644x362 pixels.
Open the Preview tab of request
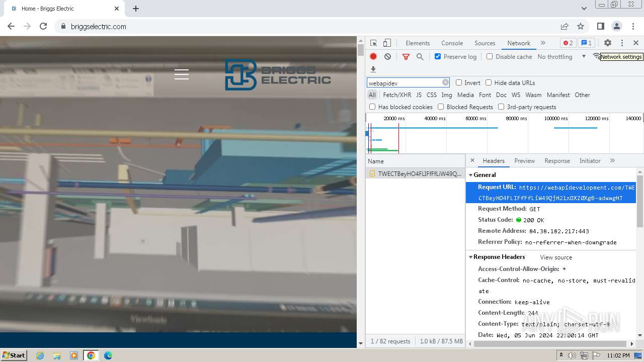point(524,161)
